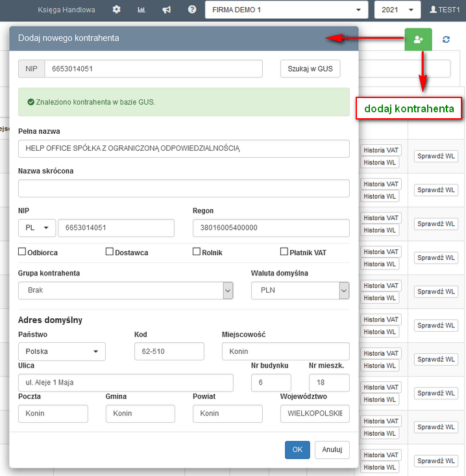
Task: Check the Dostawca checkbox
Action: [109, 252]
